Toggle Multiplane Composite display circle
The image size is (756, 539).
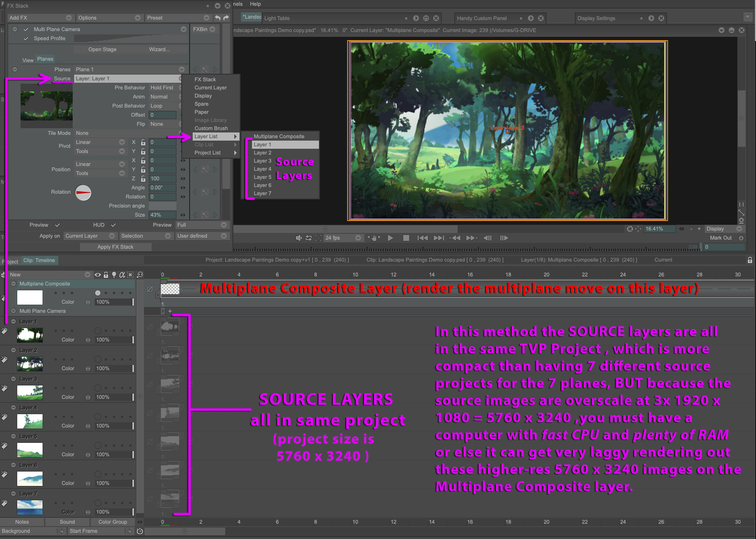(x=98, y=293)
